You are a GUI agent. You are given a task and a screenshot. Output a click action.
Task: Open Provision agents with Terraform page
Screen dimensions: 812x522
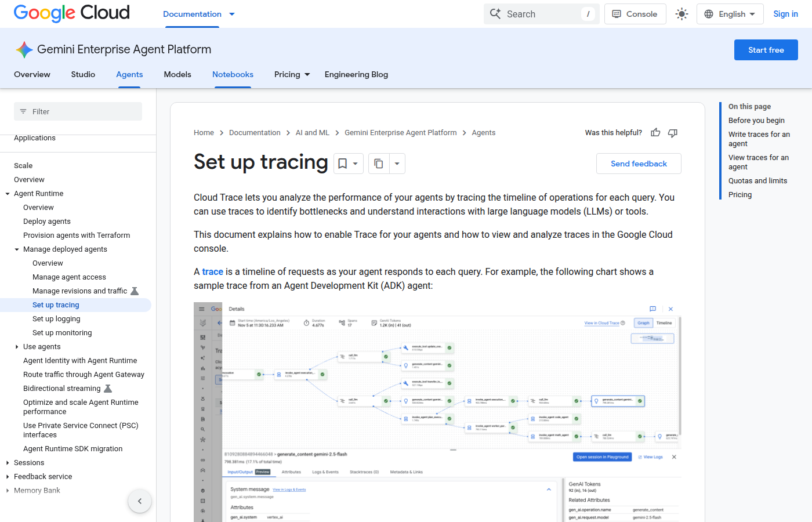77,235
